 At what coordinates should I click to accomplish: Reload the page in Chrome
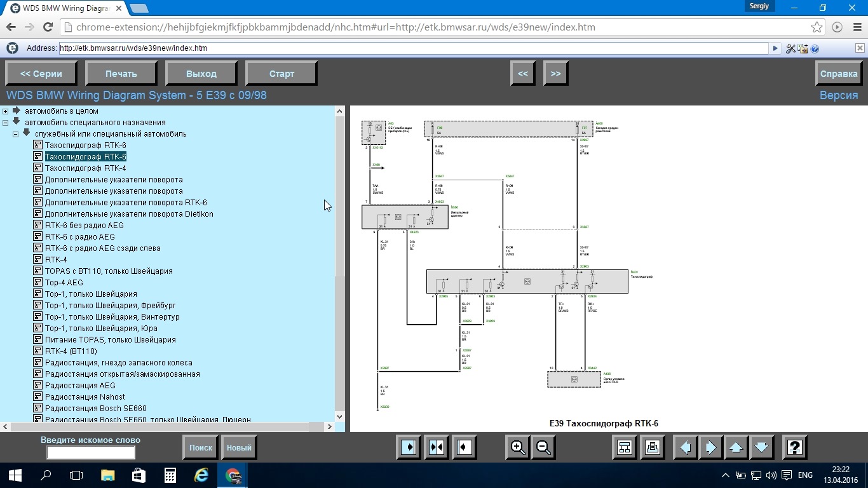tap(48, 27)
